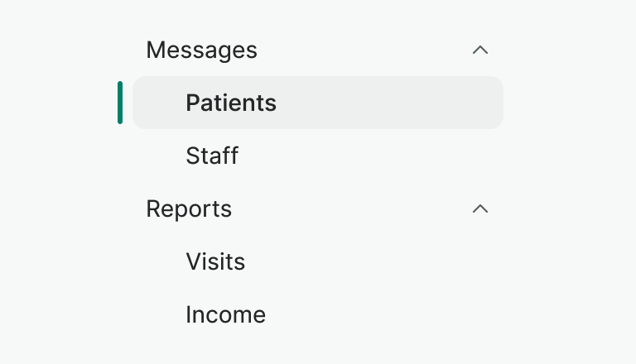This screenshot has height=364, width=636.
Task: Click the up arrow beside Reports
Action: coord(480,208)
